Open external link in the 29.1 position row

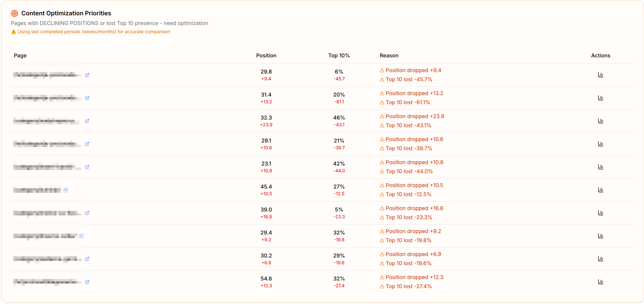point(87,144)
